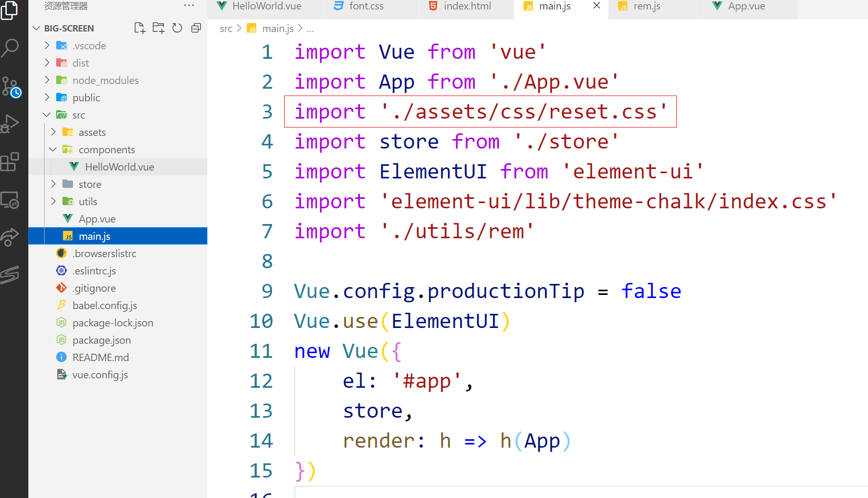Screen dimensions: 868x498
Task: Open the Live Share view icon
Action: coord(10,237)
